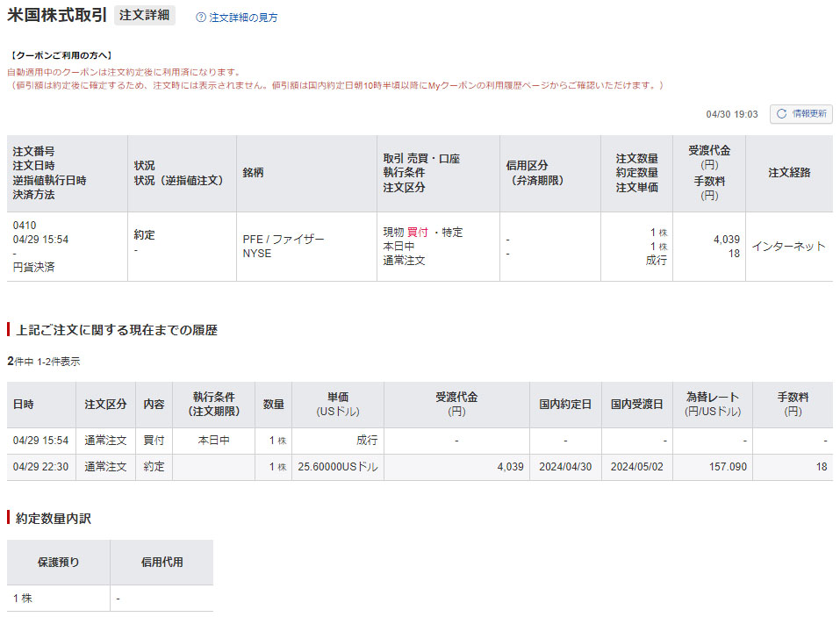Click the 信用代用 column header
This screenshot has height=617, width=840.
[162, 562]
